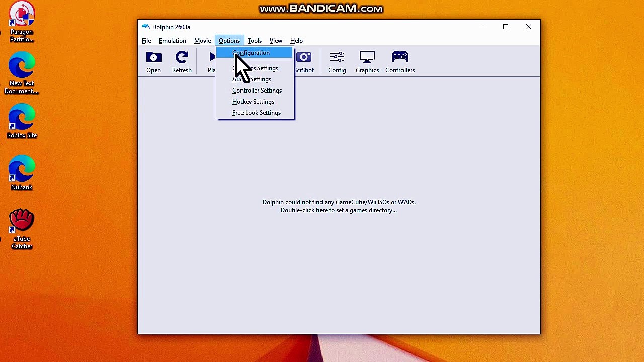644x362 pixels.
Task: Click the Open toolbar icon
Action: point(153,62)
